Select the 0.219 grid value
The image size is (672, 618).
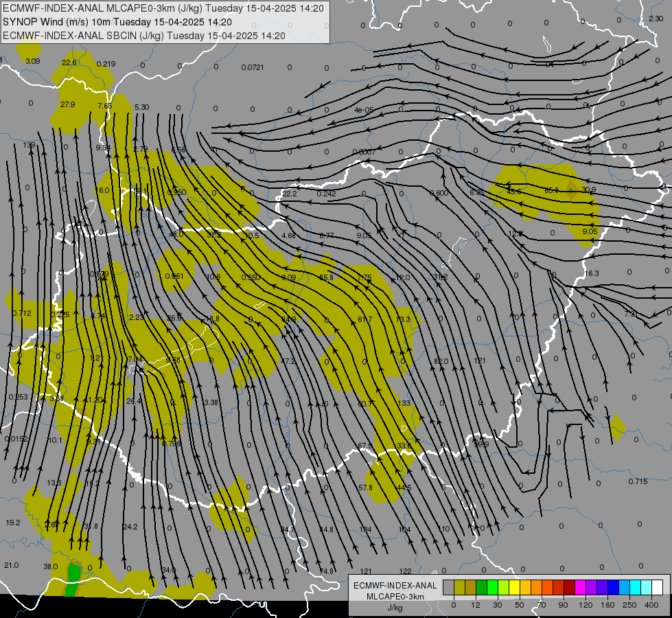click(106, 64)
